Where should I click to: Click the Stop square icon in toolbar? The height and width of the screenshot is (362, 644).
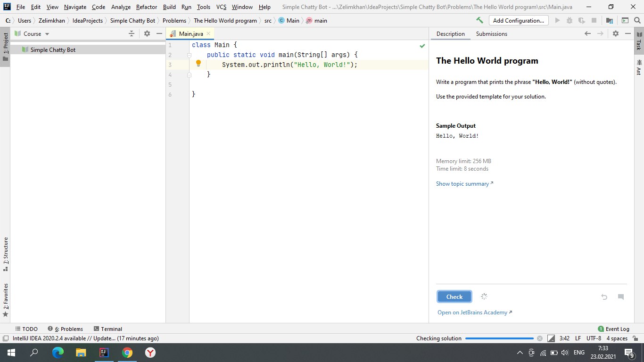594,20
